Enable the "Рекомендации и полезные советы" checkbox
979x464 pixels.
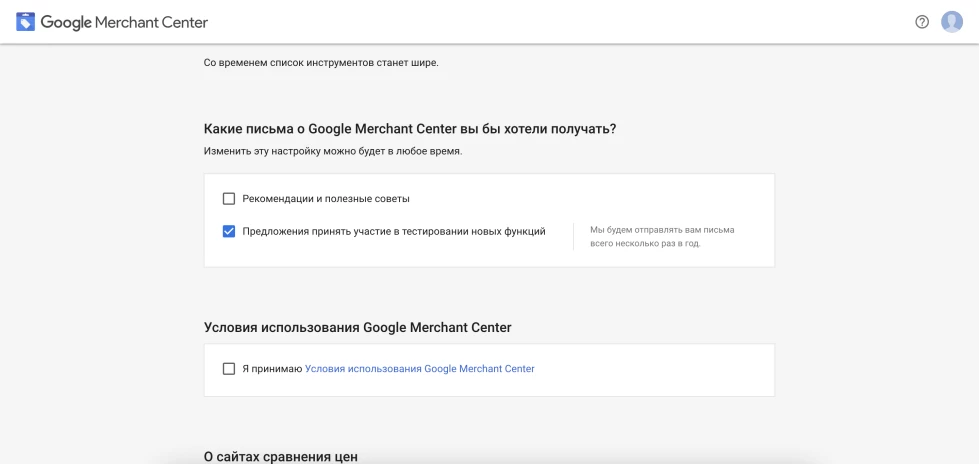pos(229,199)
